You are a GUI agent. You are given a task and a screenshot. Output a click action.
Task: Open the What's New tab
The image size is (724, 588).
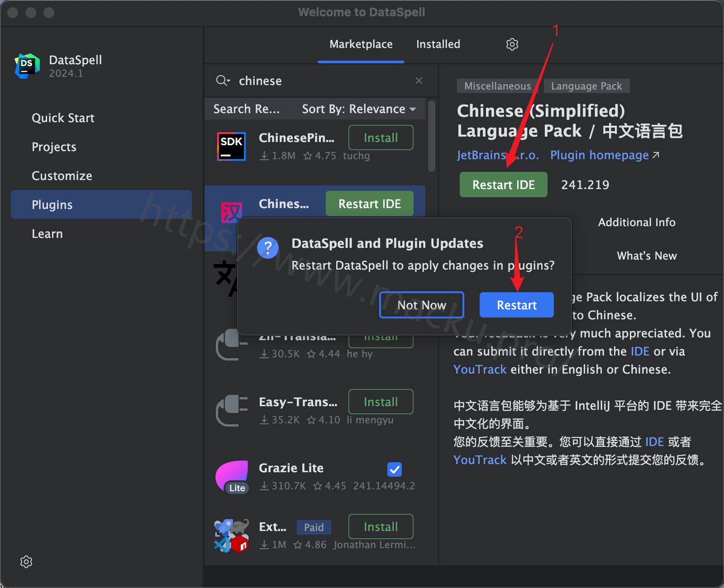click(647, 256)
